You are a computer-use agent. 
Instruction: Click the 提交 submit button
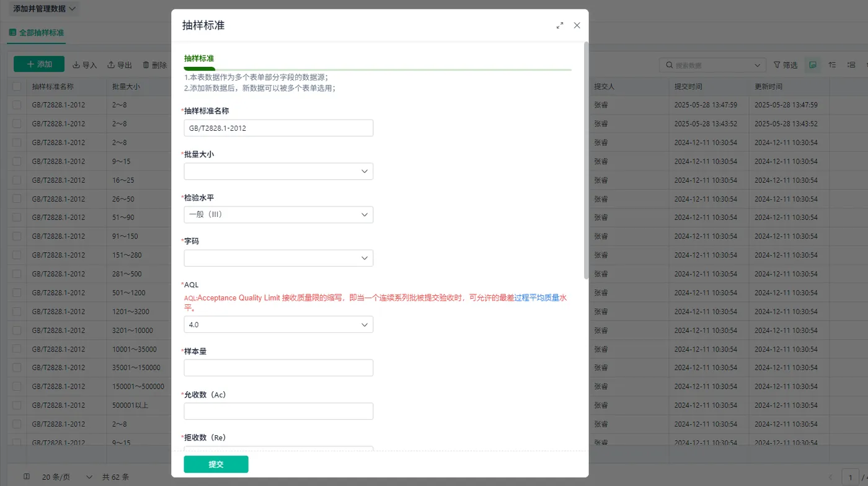(x=216, y=464)
